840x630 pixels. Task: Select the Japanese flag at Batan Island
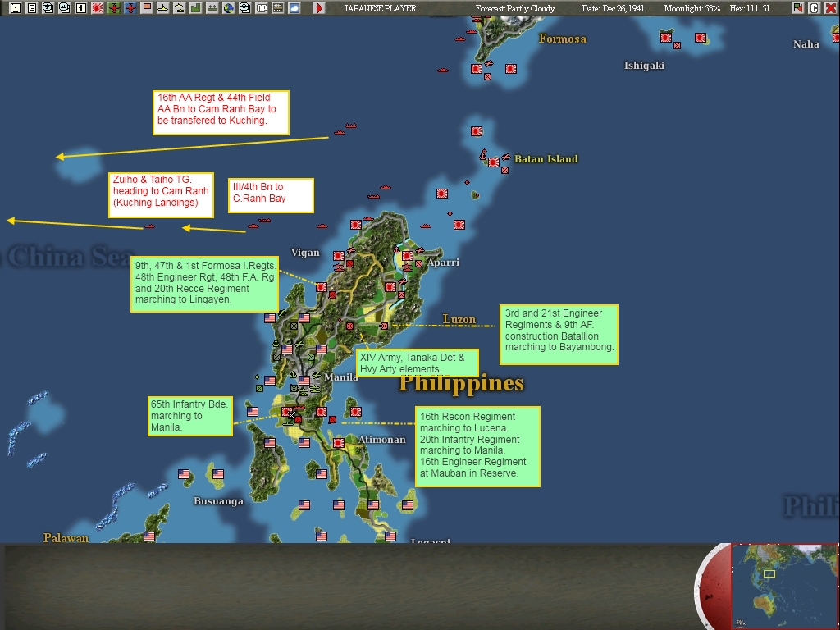[493, 162]
